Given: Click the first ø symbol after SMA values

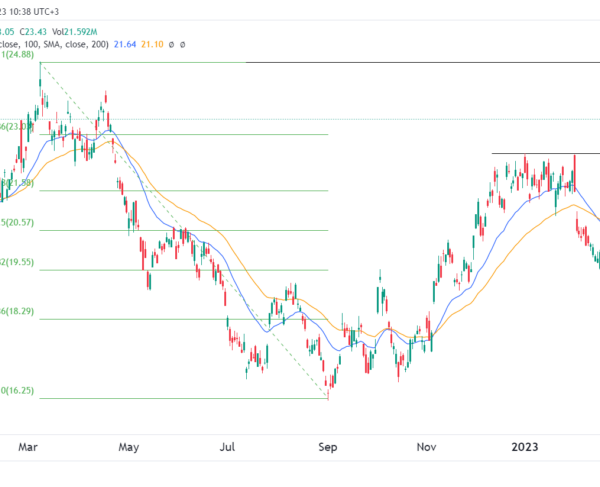Looking at the screenshot, I should (171, 45).
